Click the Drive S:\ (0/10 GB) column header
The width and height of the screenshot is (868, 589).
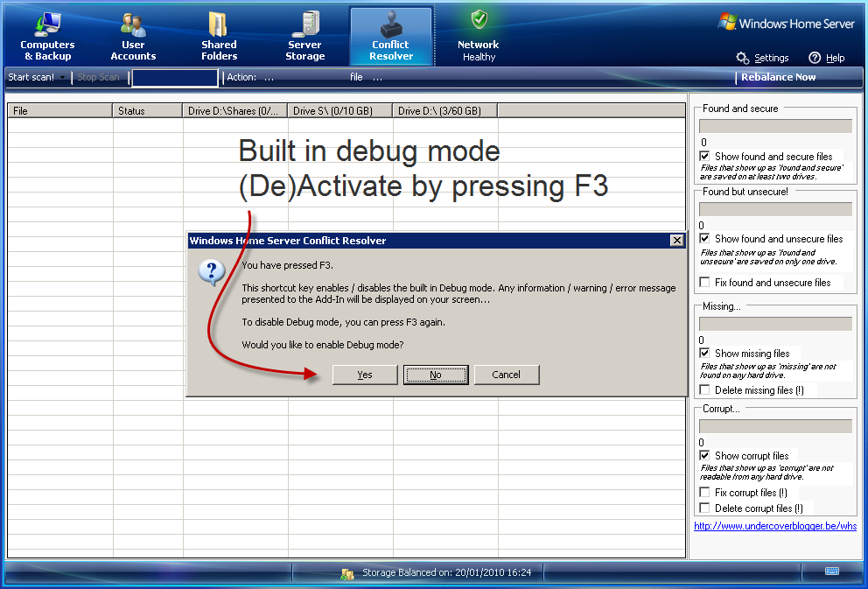[x=339, y=111]
